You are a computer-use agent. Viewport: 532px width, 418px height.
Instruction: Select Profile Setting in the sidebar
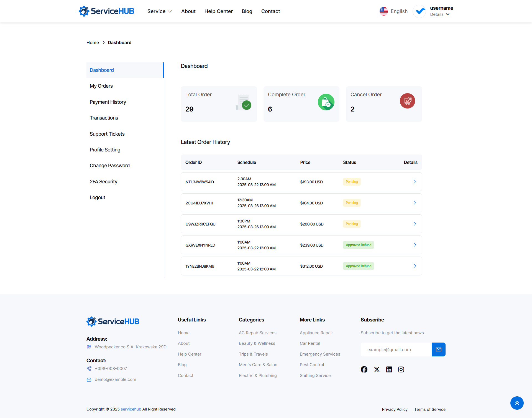[x=105, y=150]
